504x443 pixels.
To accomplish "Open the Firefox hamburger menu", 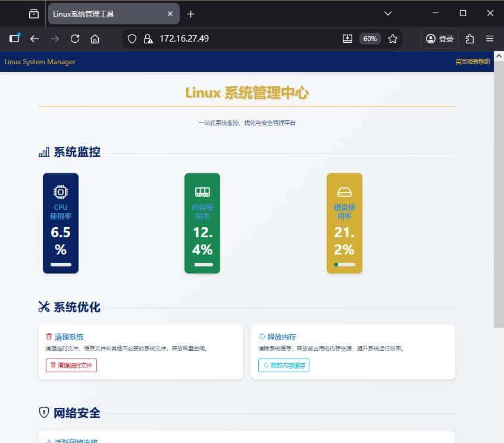I will (x=490, y=38).
